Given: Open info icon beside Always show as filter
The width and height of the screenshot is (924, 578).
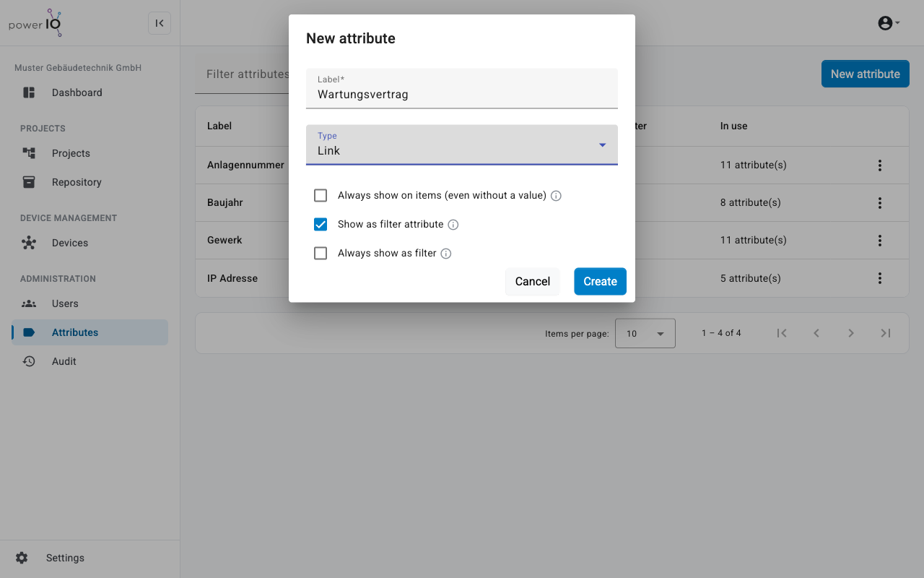Looking at the screenshot, I should (446, 254).
